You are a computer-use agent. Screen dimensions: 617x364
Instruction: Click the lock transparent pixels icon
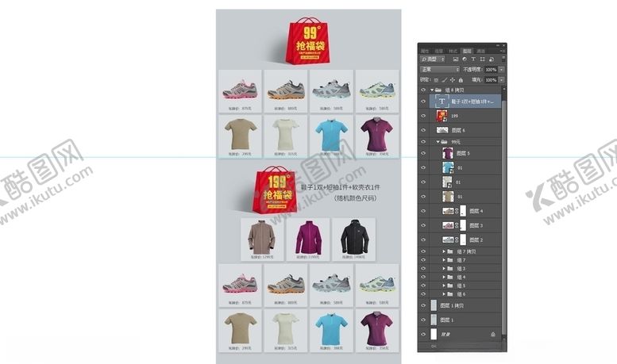pyautogui.click(x=437, y=79)
